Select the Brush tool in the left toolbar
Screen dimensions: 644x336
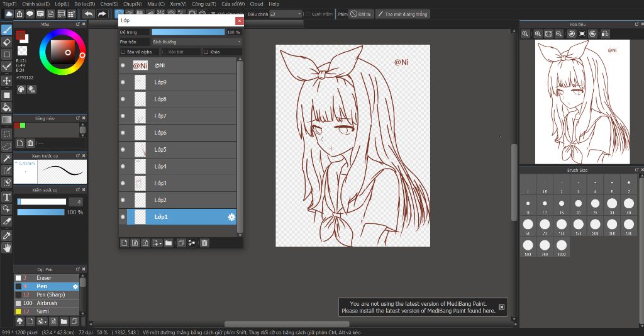[x=6, y=30]
